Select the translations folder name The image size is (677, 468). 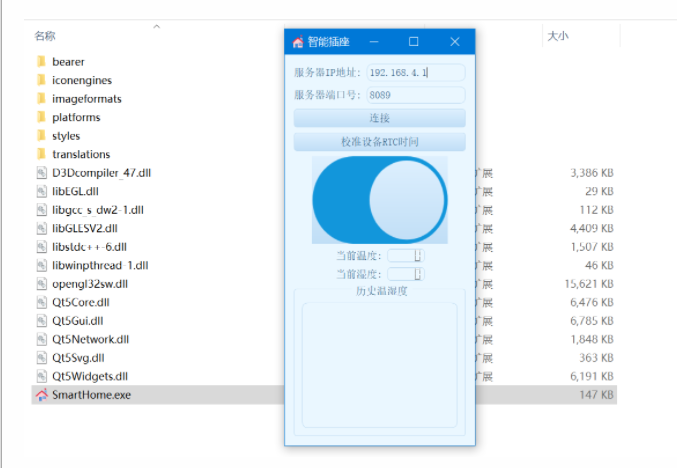pyautogui.click(x=81, y=154)
